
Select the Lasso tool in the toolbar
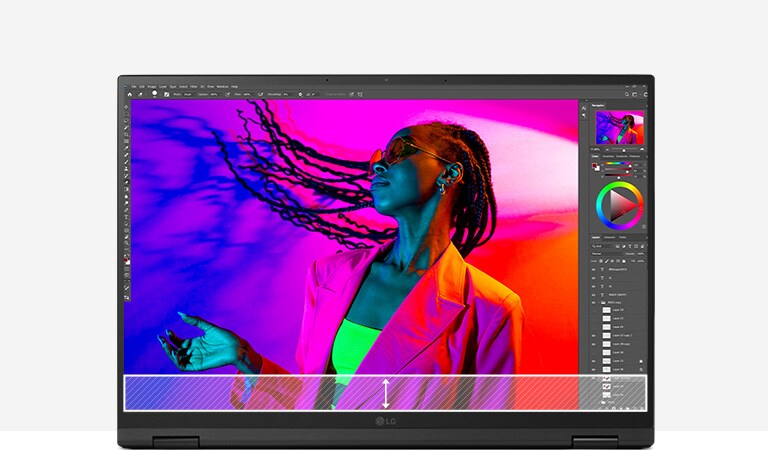click(126, 121)
